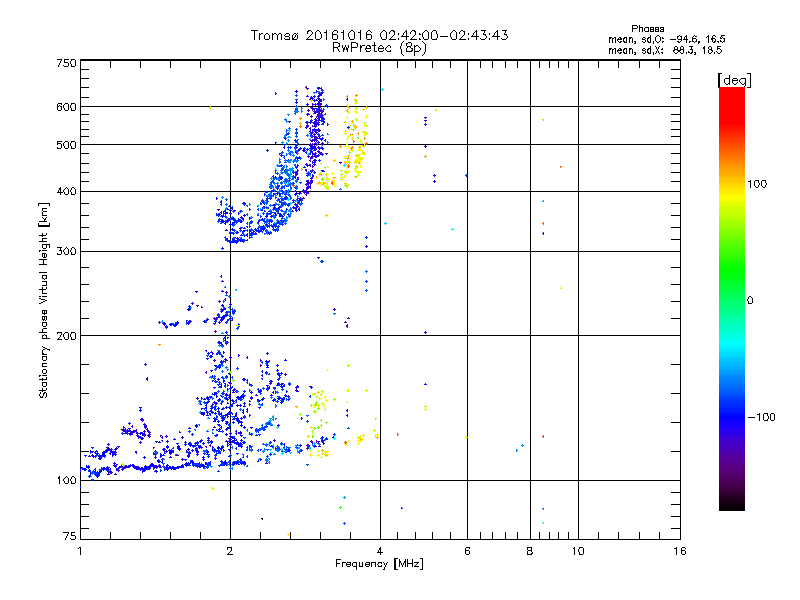Click the x-axis tick label '2'
Image resolution: width=800 pixels, height=600 pixels.
[230, 551]
